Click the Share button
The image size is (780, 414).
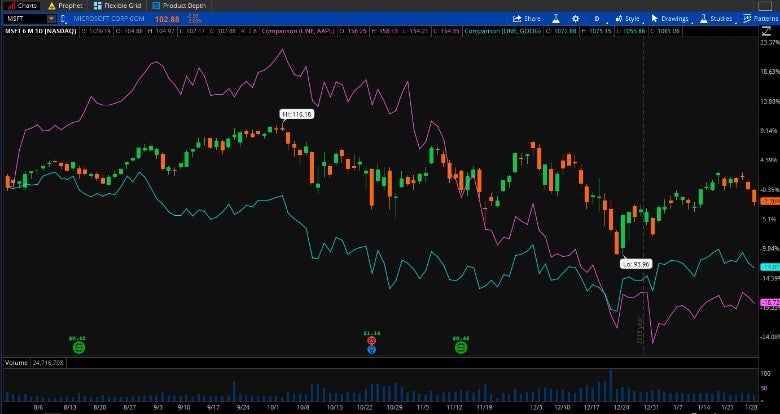[527, 19]
